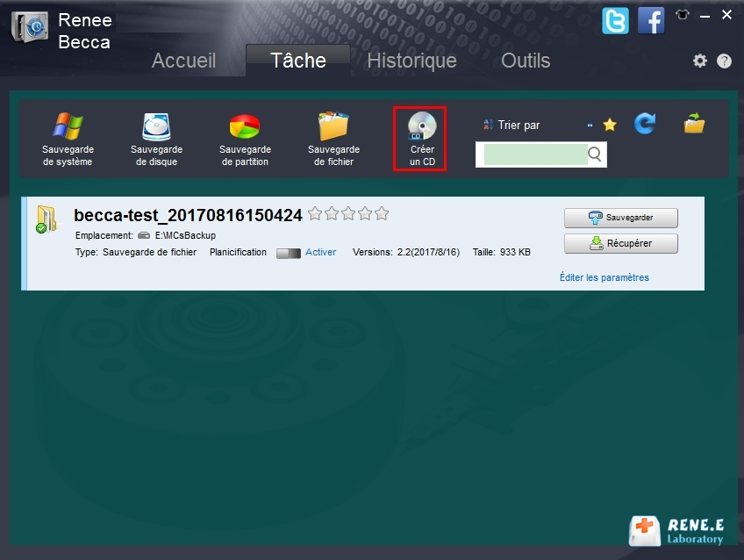Open Éditer les paramètres link
The width and height of the screenshot is (744, 560).
pyautogui.click(x=604, y=277)
